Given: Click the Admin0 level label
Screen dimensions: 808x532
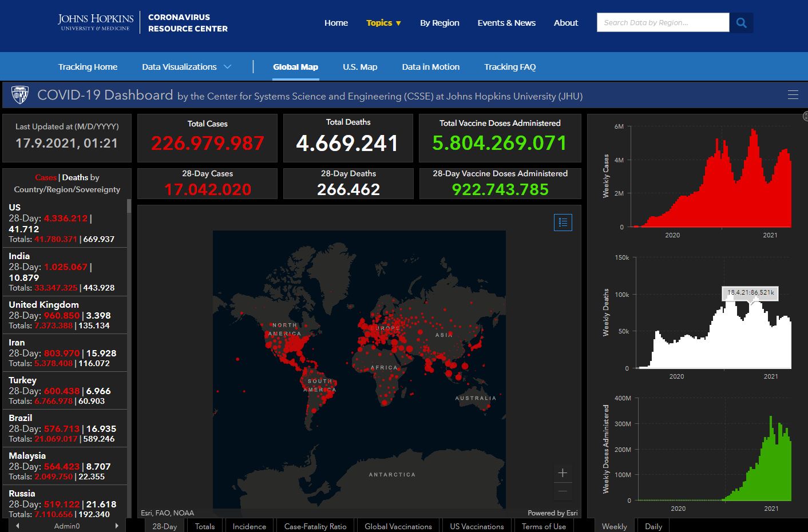Looking at the screenshot, I should coord(67,526).
